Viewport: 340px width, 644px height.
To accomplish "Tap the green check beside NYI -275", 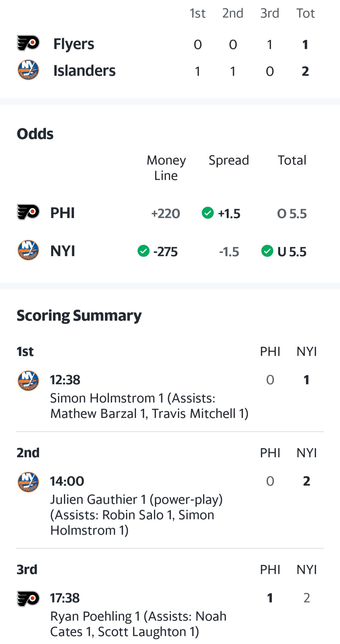I will tap(144, 251).
